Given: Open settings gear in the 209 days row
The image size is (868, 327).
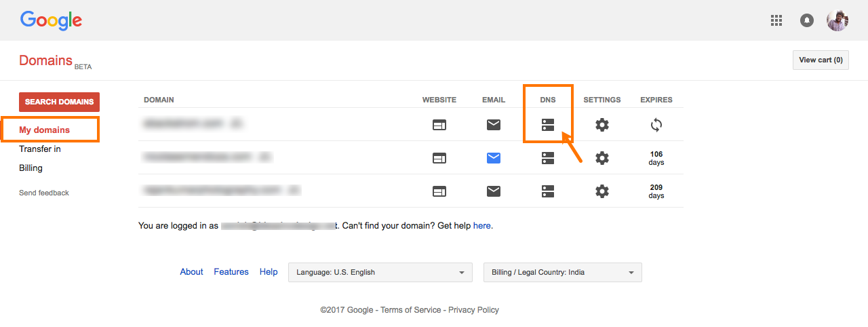Looking at the screenshot, I should [602, 191].
